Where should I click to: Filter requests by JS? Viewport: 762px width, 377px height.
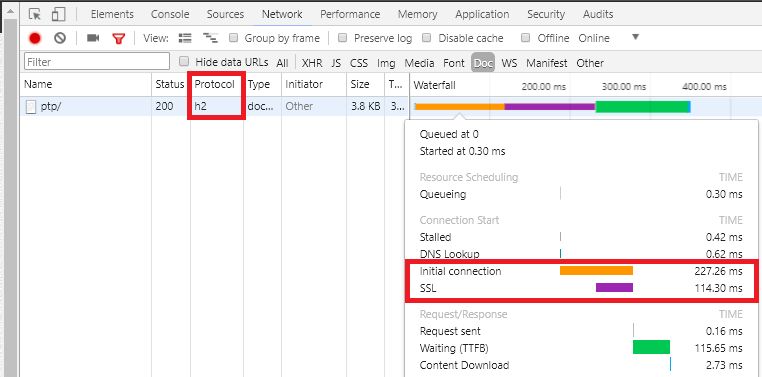(336, 63)
